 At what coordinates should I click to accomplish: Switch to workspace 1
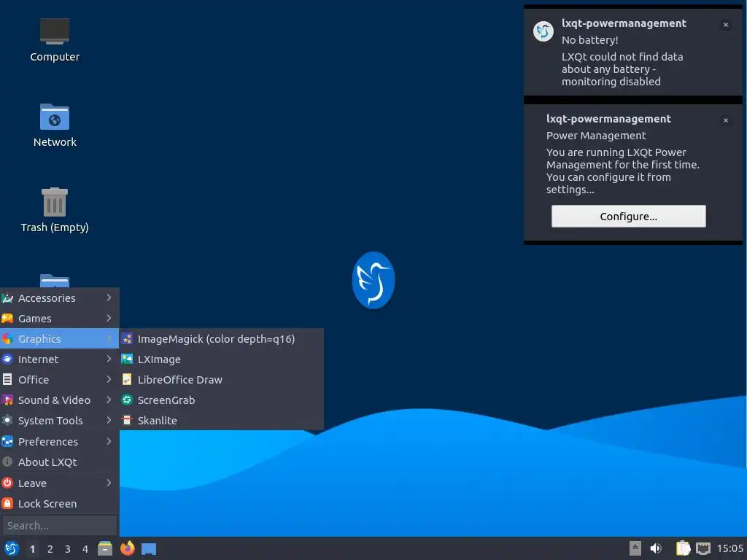tap(32, 549)
